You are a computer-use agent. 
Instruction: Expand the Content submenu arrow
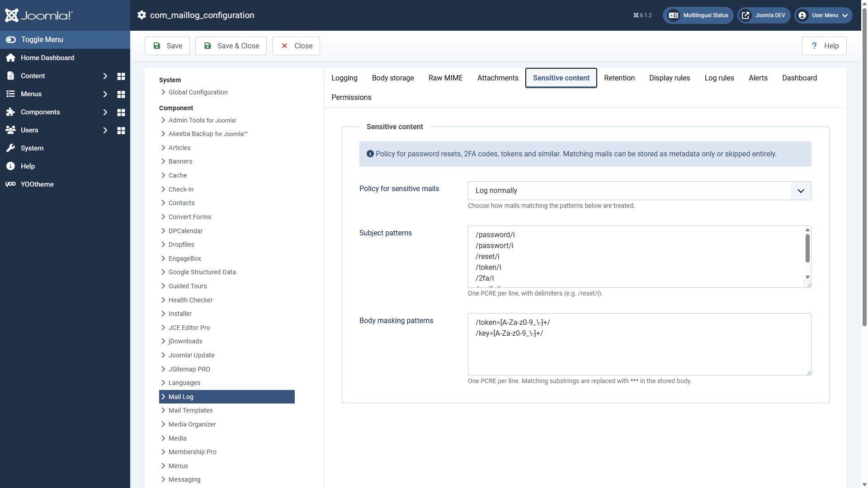(x=105, y=76)
